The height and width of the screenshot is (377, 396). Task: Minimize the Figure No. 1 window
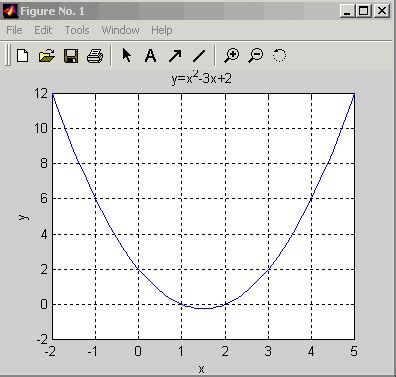347,11
